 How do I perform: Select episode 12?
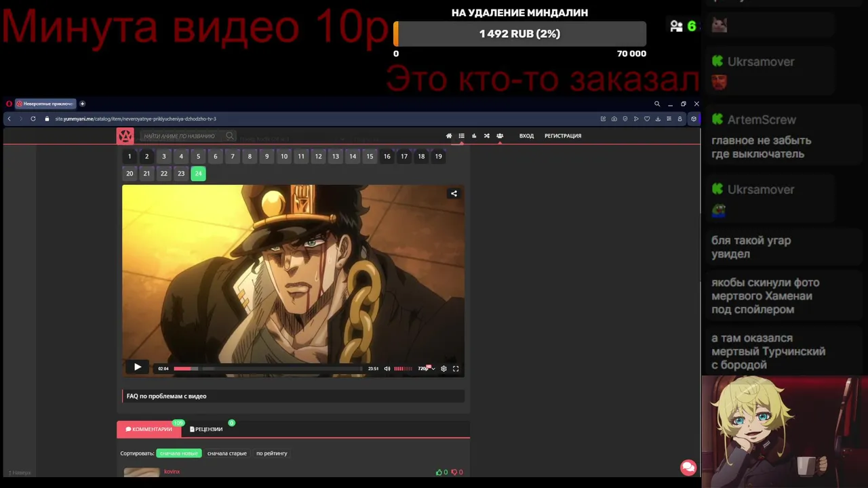[x=318, y=157]
